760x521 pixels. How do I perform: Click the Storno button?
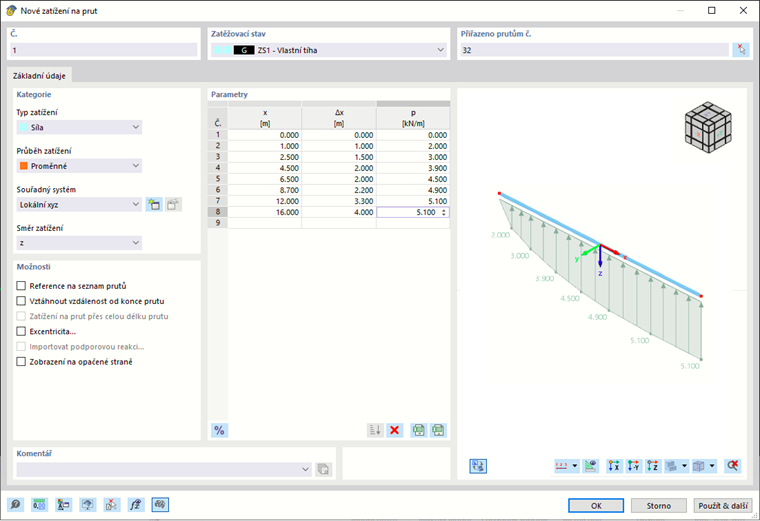tap(659, 505)
